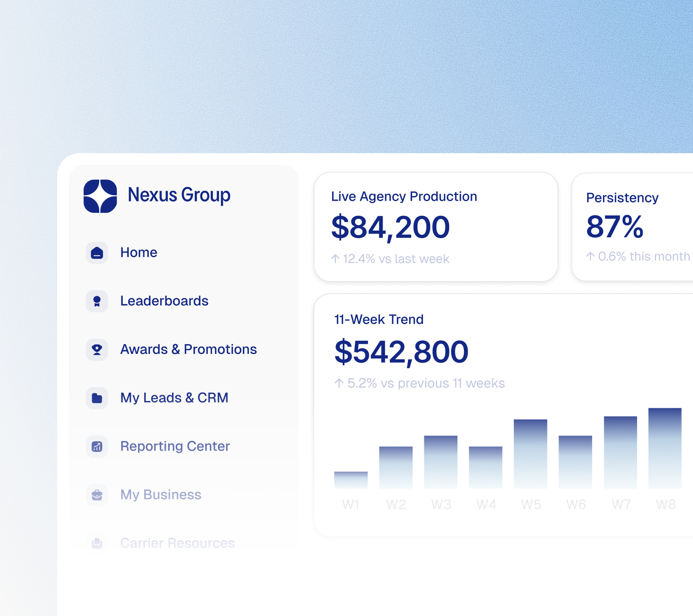Open the Home menu item
Viewport: 693px width, 616px height.
pos(139,252)
